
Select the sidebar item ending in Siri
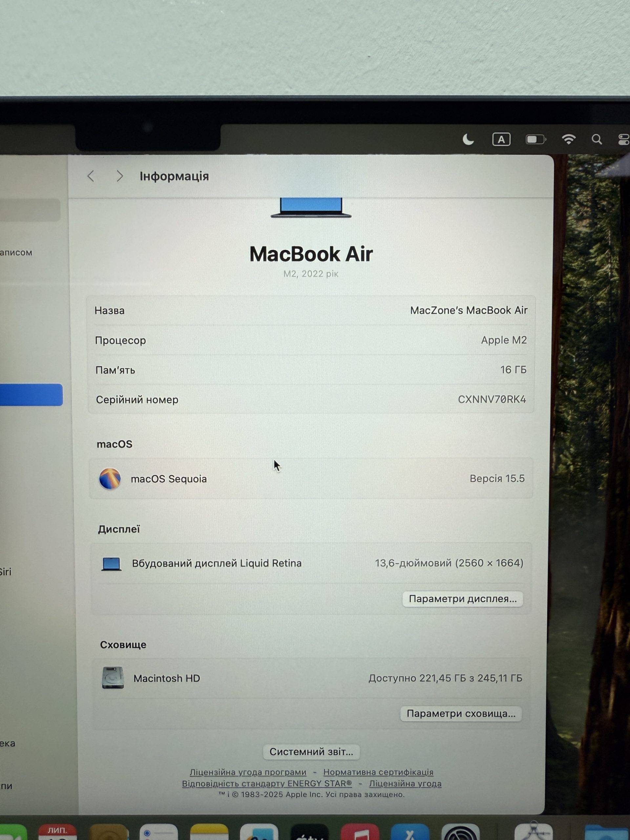[6, 572]
